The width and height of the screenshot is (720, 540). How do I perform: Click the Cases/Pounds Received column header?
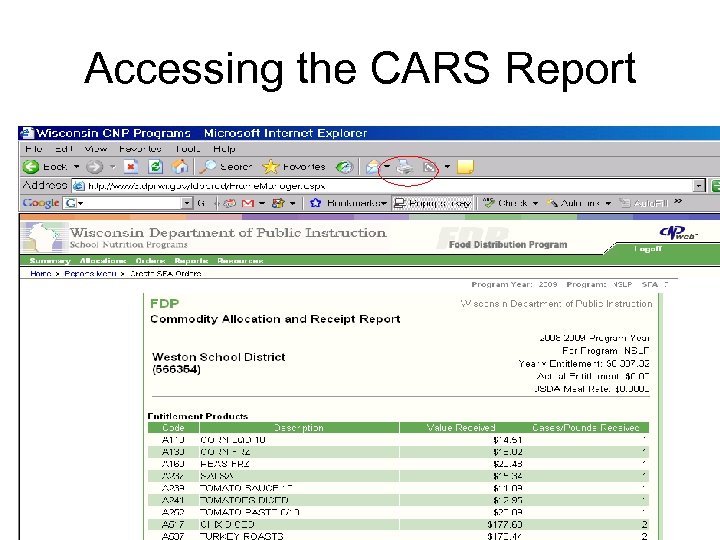(585, 428)
